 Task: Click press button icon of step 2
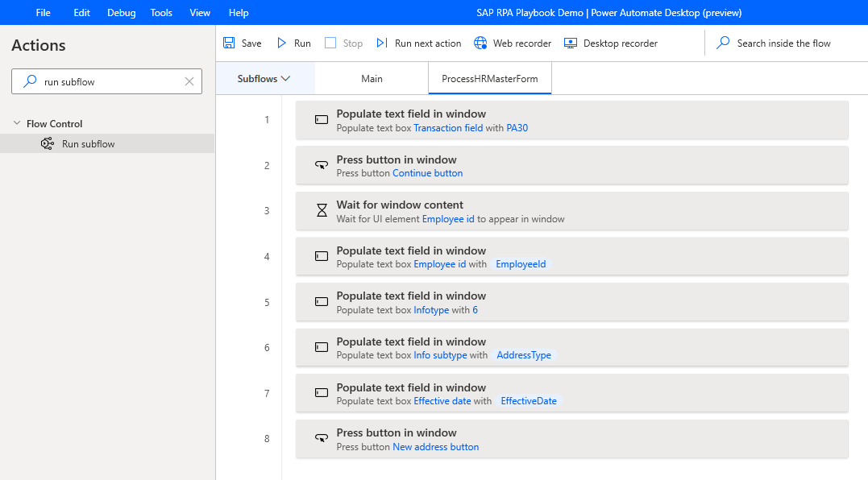(322, 165)
